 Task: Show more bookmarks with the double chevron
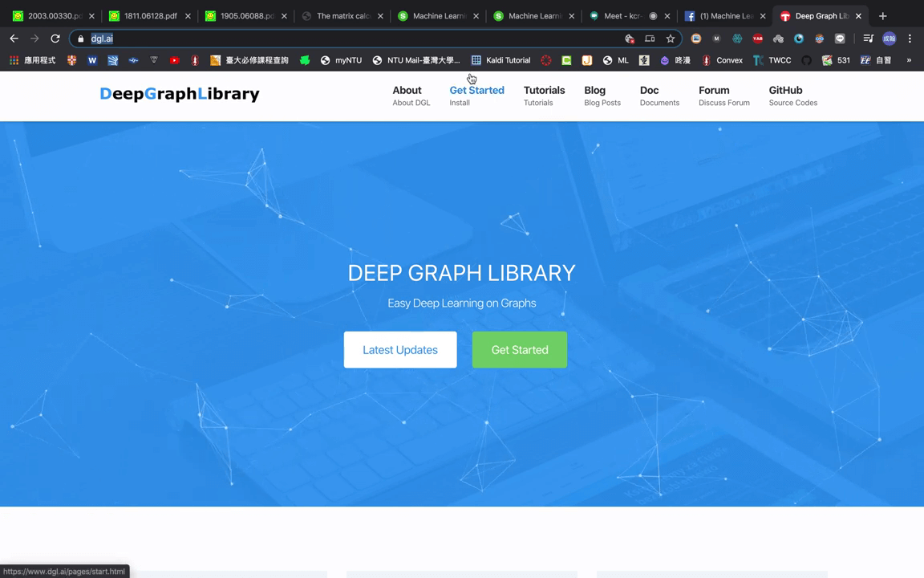(x=909, y=60)
